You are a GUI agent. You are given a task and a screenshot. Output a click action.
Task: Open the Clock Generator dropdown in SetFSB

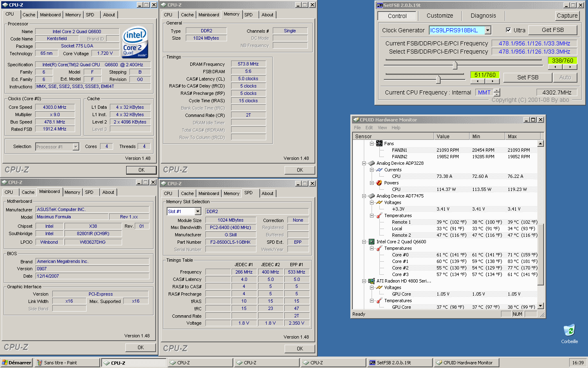tap(488, 30)
